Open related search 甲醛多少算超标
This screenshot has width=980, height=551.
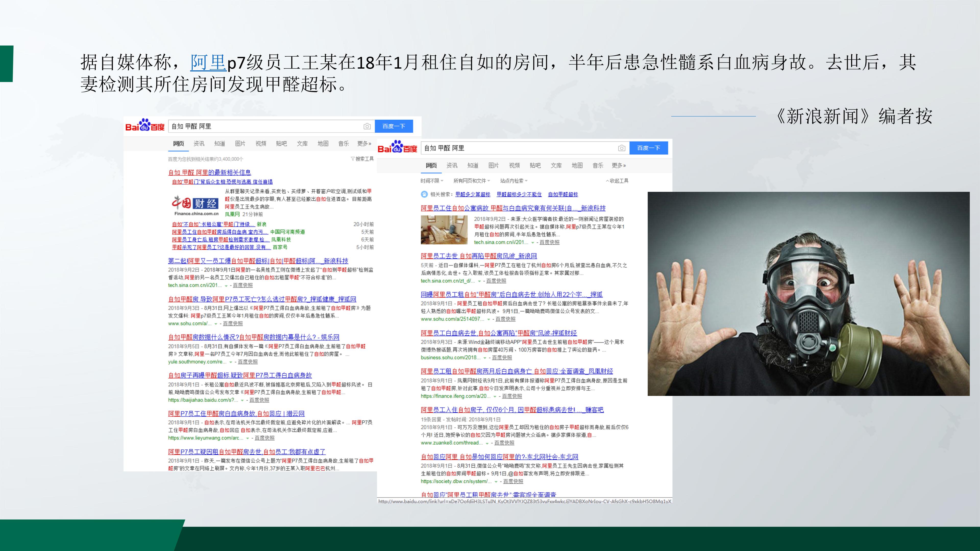(x=473, y=194)
